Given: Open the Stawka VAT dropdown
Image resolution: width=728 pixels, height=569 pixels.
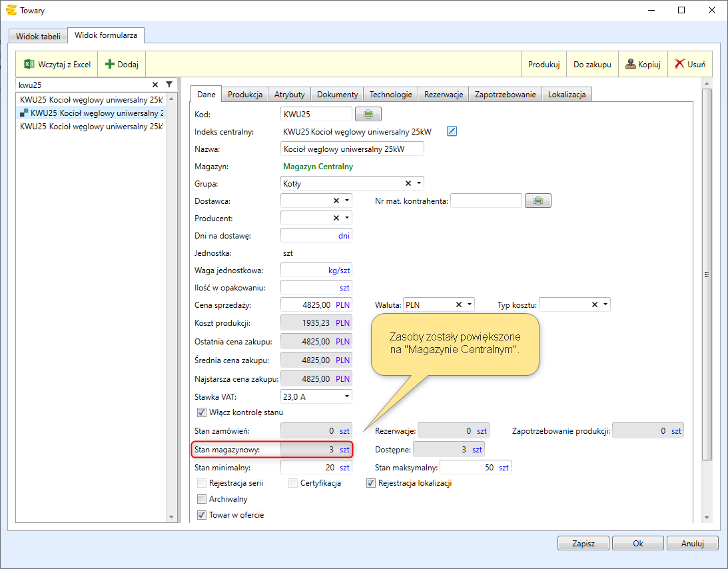Looking at the screenshot, I should [x=346, y=396].
